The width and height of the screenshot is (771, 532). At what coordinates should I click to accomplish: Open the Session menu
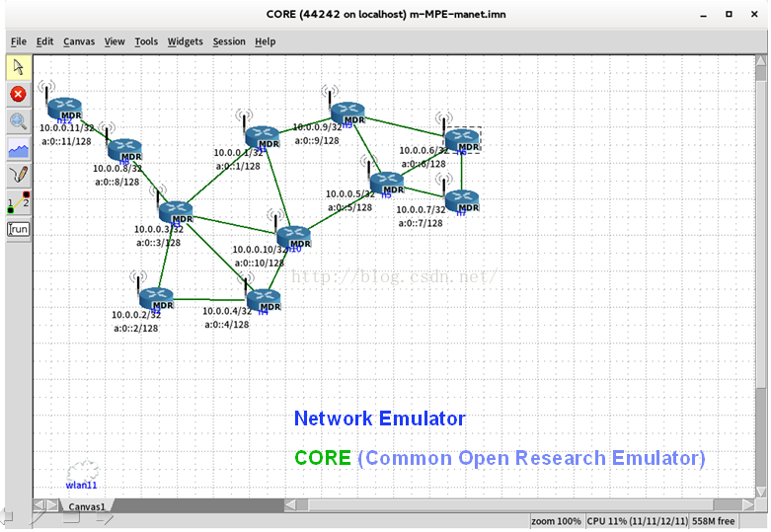pos(229,41)
